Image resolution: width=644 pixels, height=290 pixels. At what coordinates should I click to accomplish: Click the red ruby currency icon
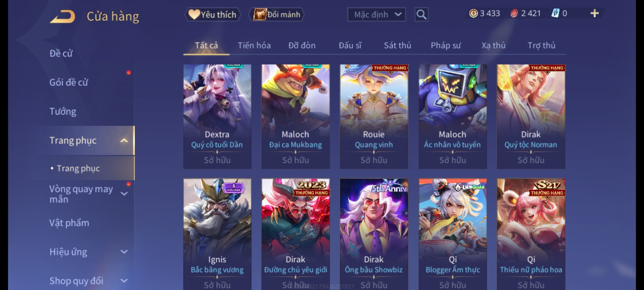click(x=514, y=13)
